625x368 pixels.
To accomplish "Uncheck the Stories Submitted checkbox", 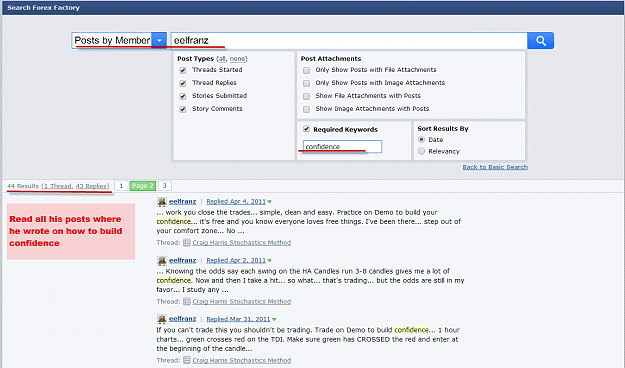I will [x=183, y=96].
